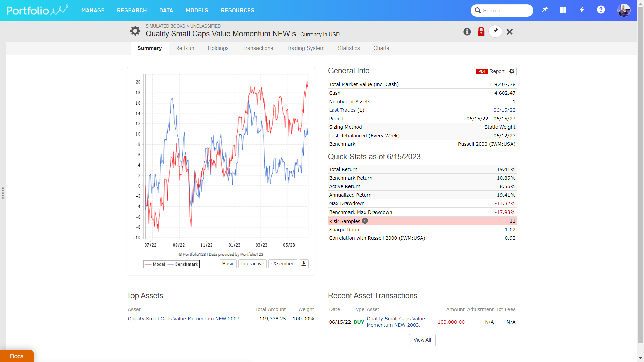Screen dimensions: 644x362
Task: Click the red lock icon
Action: (481, 32)
